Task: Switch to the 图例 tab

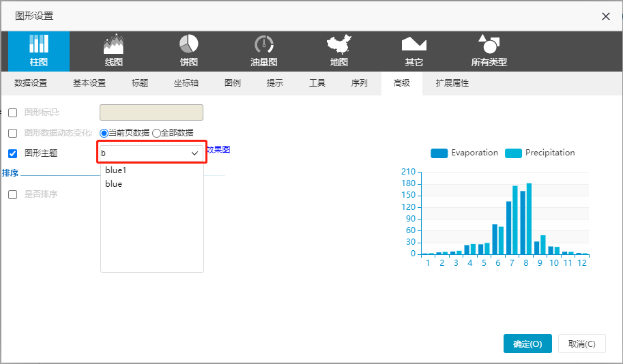Action: [x=233, y=83]
